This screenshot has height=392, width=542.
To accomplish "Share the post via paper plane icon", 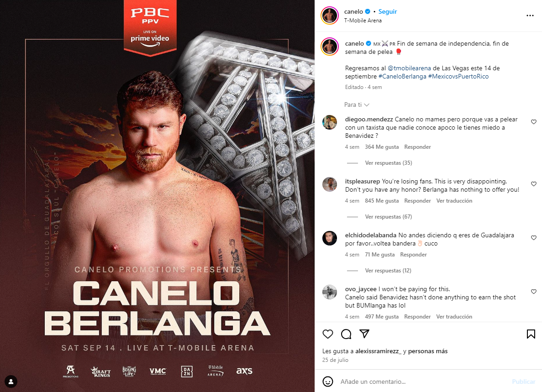I will click(x=364, y=334).
